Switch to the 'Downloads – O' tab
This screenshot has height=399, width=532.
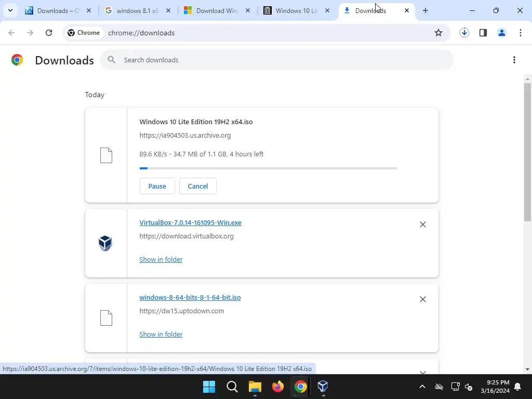[x=58, y=10]
